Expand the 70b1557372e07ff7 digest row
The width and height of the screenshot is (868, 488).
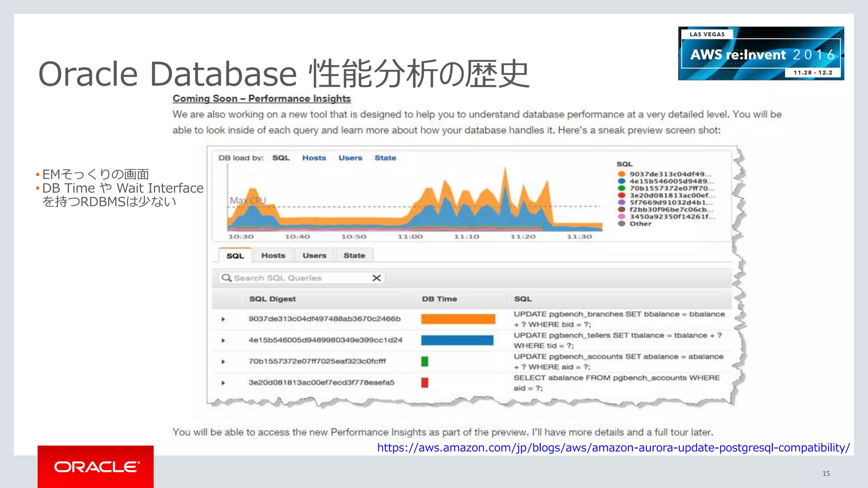pyautogui.click(x=223, y=361)
